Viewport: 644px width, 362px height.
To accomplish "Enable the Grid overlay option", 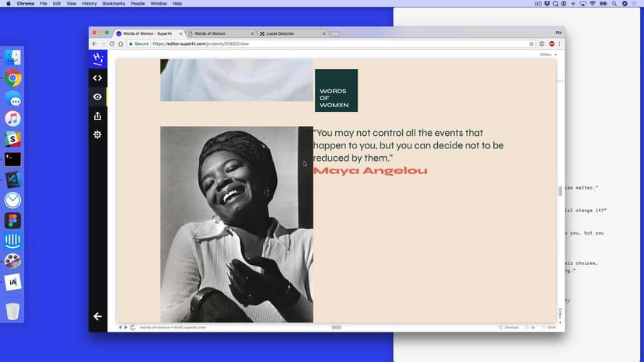I will click(549, 327).
